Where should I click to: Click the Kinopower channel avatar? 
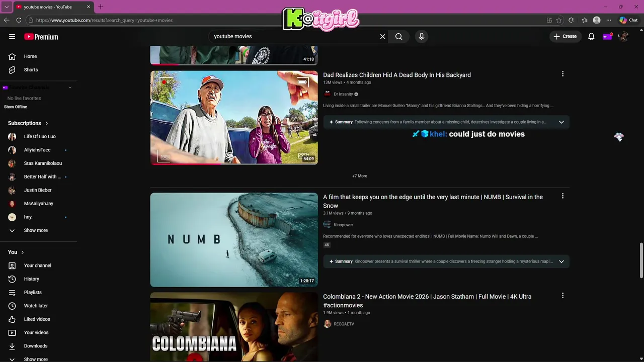point(327,225)
